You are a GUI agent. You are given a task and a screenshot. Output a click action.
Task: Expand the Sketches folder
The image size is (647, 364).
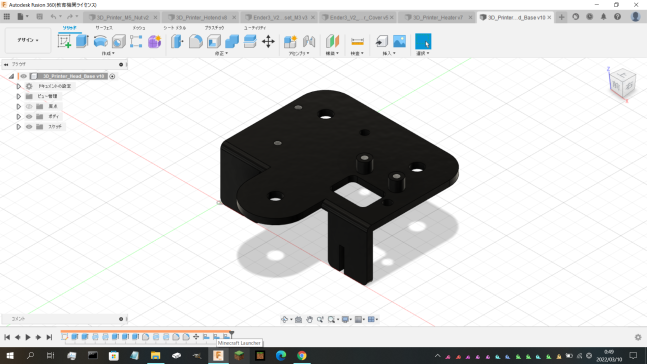click(x=19, y=127)
